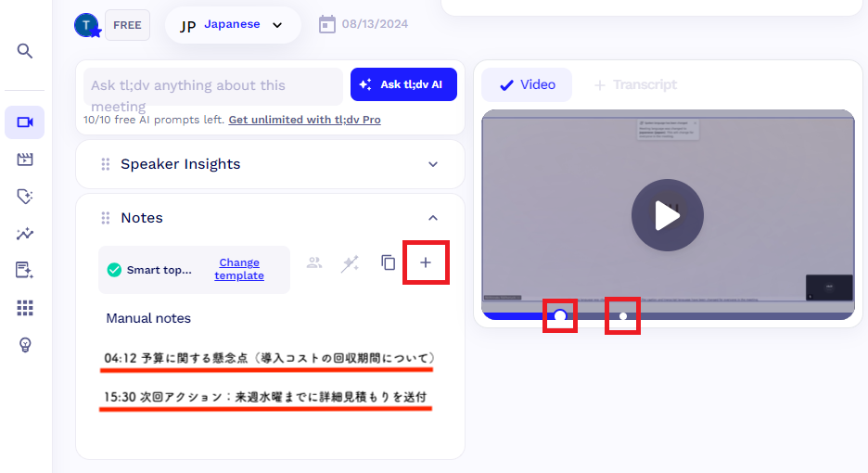The image size is (868, 473).
Task: Click the Ask tl;dv AI button
Action: tap(403, 84)
